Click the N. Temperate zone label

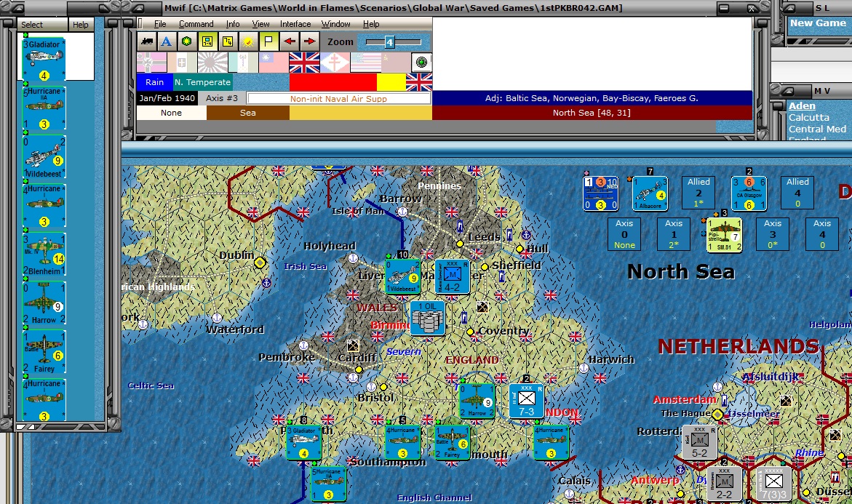pos(203,82)
